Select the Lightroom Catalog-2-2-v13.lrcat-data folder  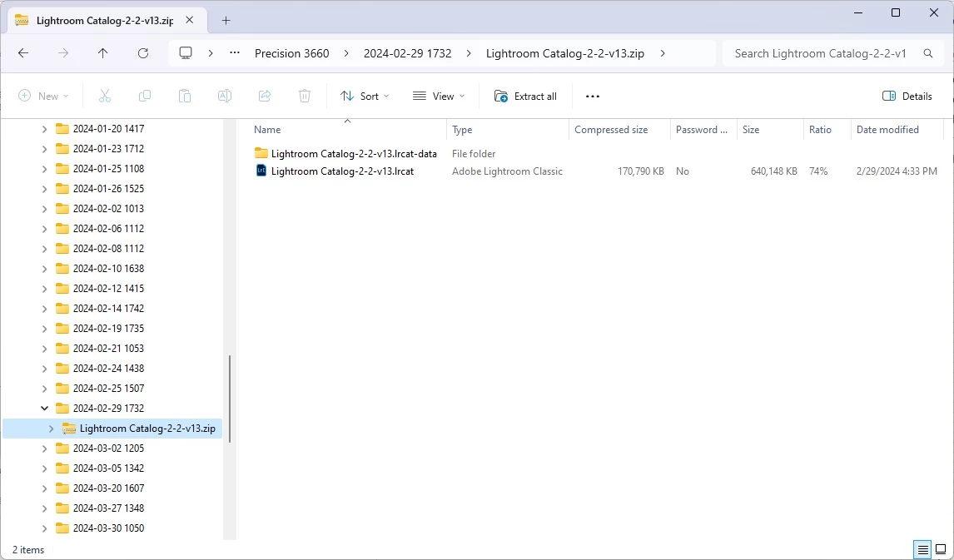click(354, 153)
